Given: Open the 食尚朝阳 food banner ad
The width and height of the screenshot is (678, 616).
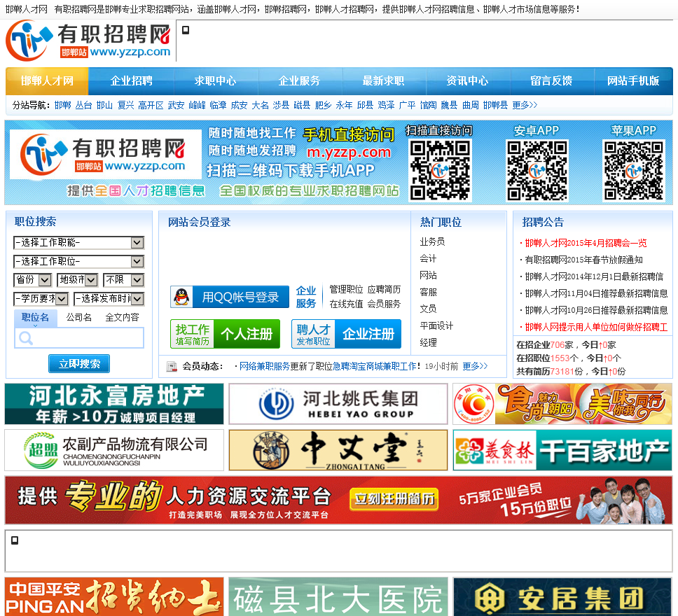Looking at the screenshot, I should pos(562,404).
